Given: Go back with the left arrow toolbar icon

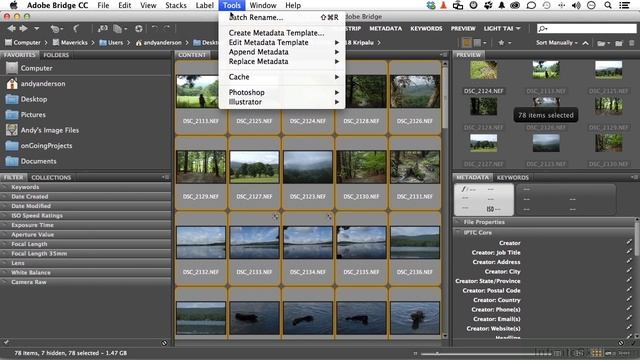Looking at the screenshot, I should click(x=11, y=29).
